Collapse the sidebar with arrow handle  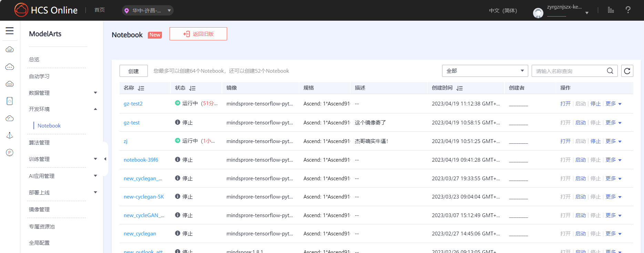(x=105, y=159)
